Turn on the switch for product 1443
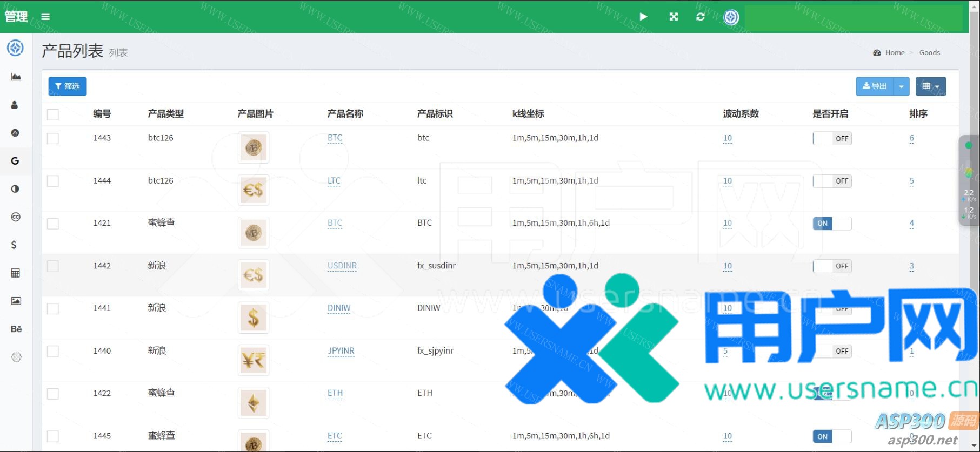This screenshot has width=980, height=452. pos(832,139)
